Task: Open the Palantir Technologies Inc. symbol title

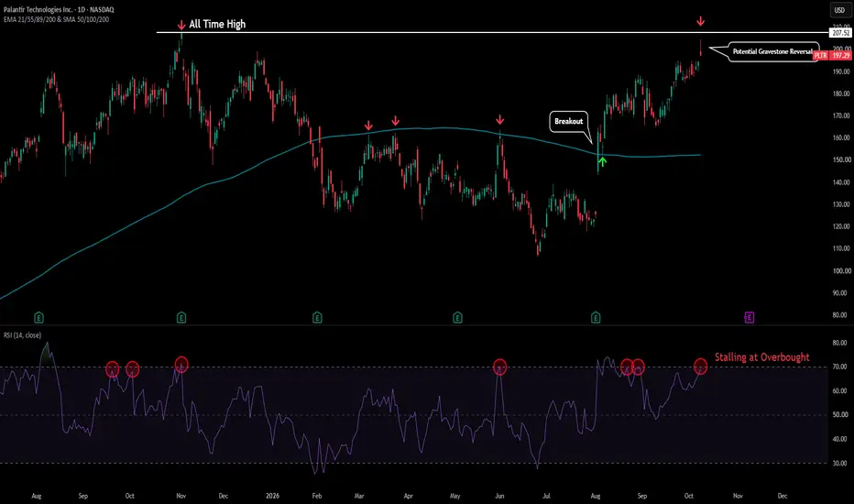Action: 59,10
